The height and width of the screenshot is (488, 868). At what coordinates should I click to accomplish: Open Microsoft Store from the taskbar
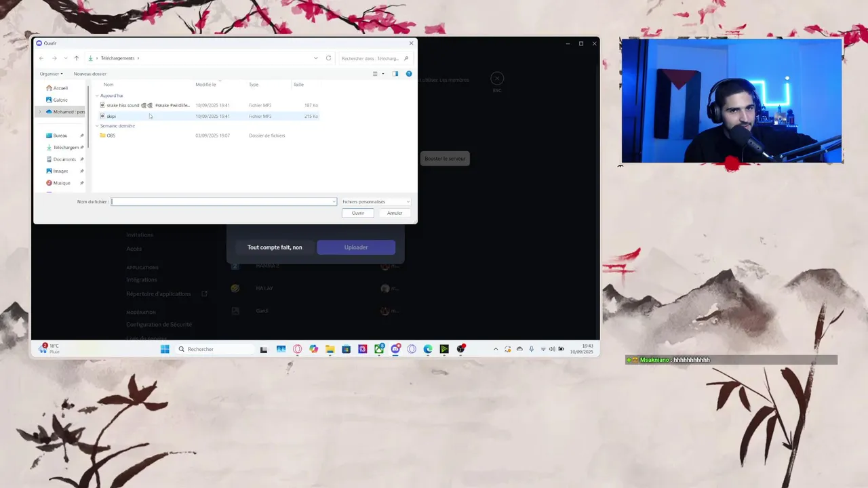346,349
